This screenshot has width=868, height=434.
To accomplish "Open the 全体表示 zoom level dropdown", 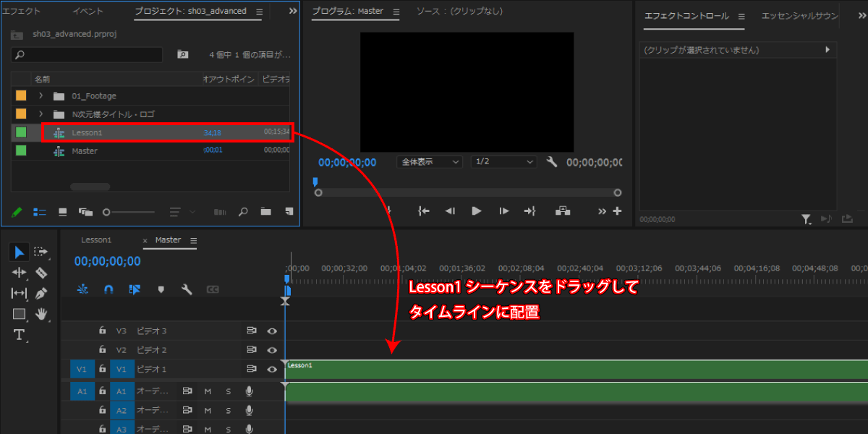I will [x=429, y=162].
